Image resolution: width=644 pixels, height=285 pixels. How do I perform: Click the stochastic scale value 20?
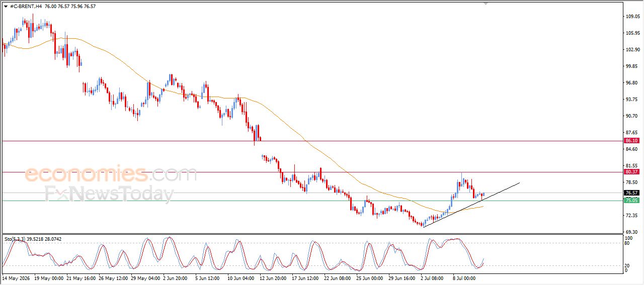coord(627,265)
